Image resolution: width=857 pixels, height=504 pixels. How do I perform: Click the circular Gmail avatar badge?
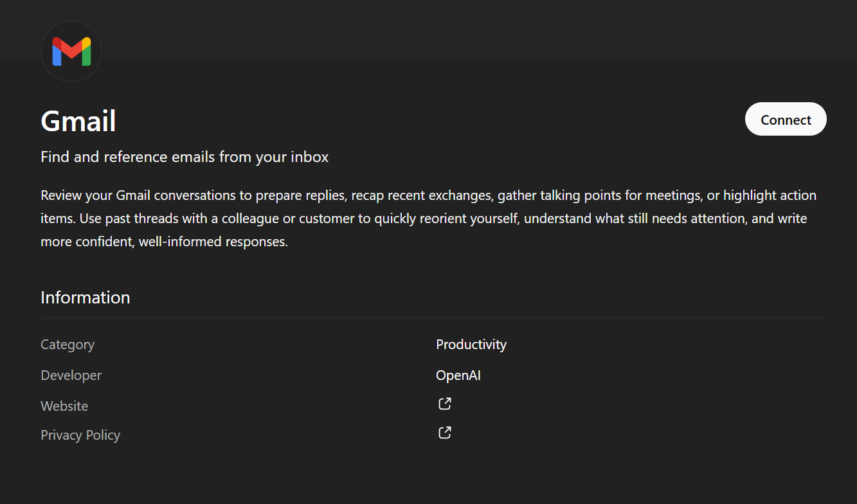[x=71, y=51]
